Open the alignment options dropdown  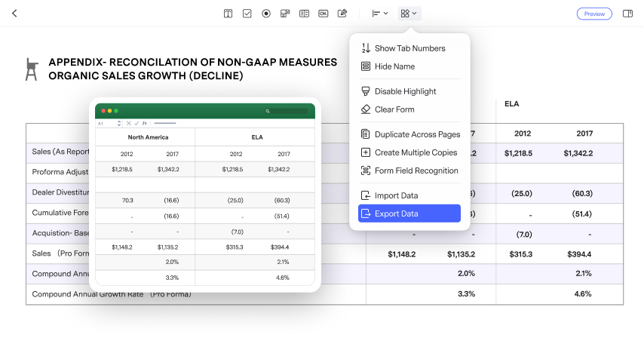click(x=380, y=14)
